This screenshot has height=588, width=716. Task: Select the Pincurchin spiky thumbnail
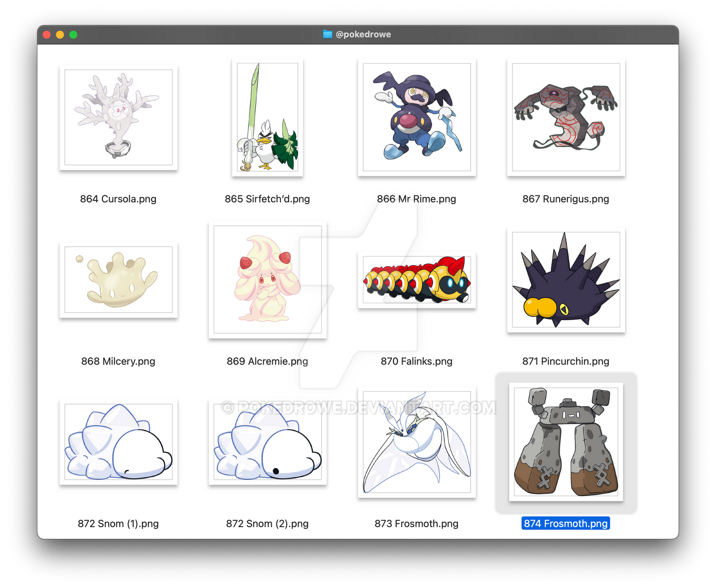[x=566, y=279]
